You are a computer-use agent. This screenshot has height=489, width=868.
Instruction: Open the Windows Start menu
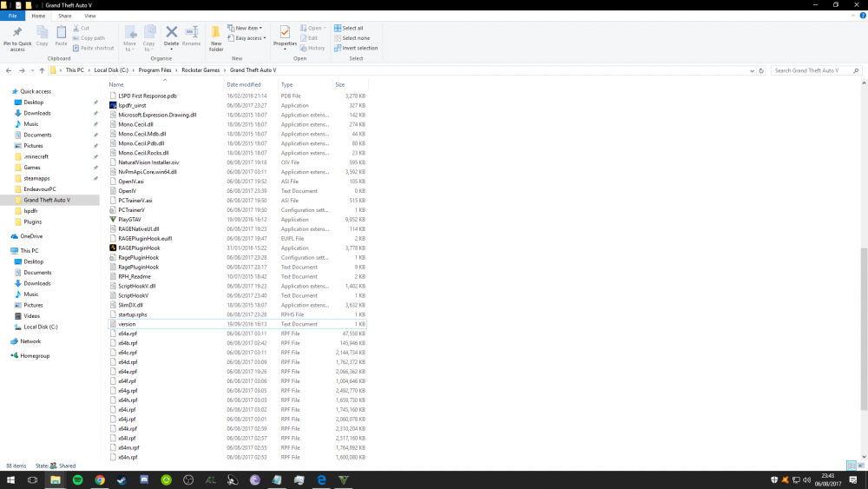point(10,479)
